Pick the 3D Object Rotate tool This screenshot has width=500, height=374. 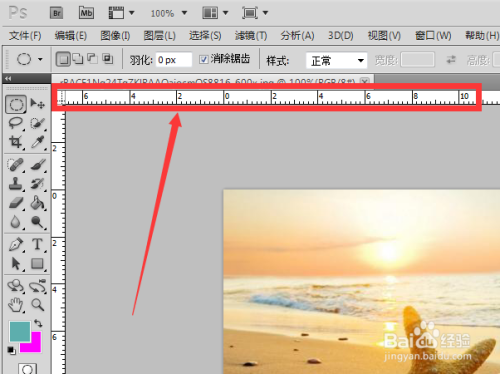click(x=15, y=286)
